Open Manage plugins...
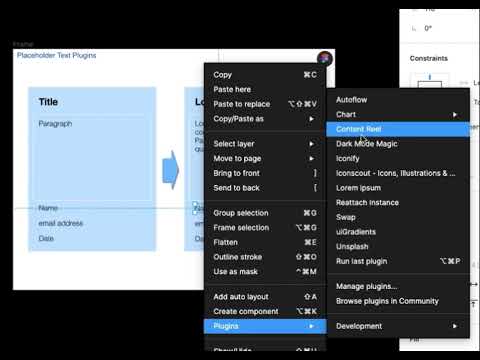480x360 pixels. point(398,286)
